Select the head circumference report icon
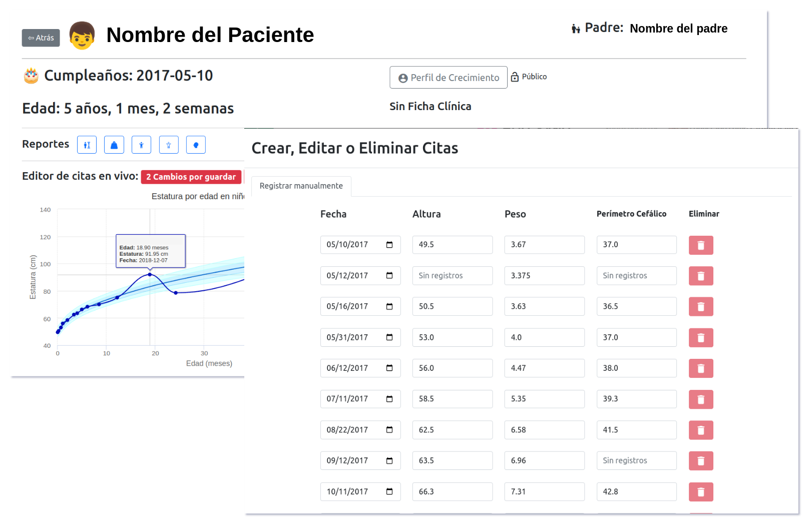Screen dimensions: 812x527 [x=196, y=145]
